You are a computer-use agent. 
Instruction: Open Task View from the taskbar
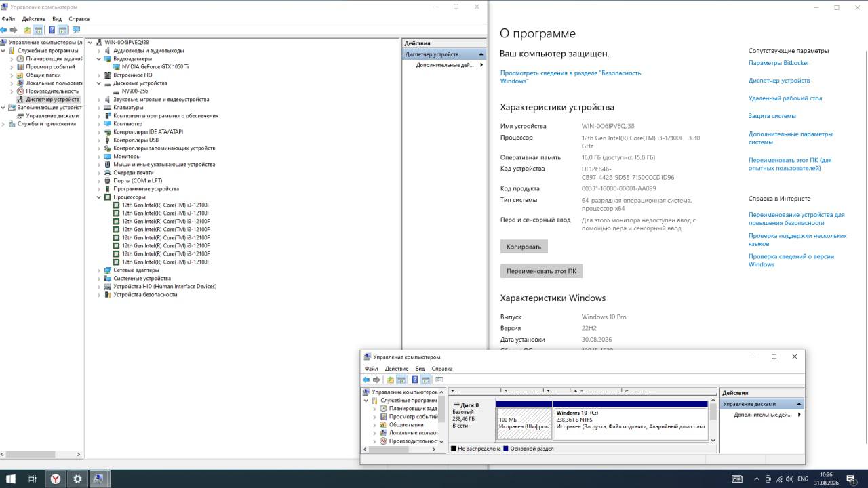coord(33,479)
